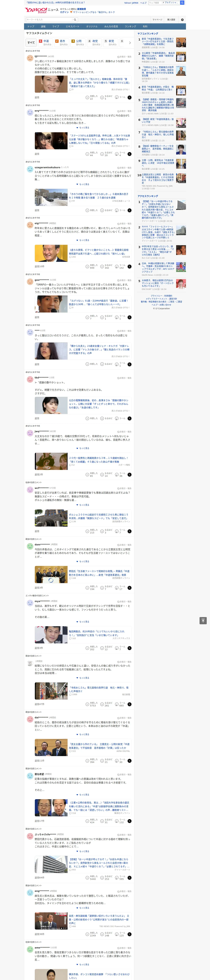Open settings via the gear icon
The width and height of the screenshot is (210, 980).
click(x=182, y=20)
